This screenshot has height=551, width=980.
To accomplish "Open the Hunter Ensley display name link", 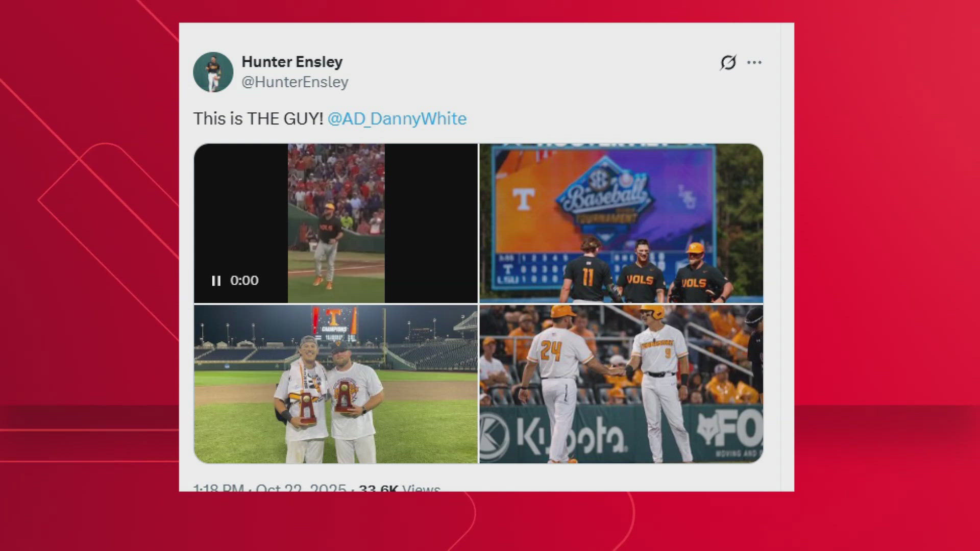I will 291,62.
